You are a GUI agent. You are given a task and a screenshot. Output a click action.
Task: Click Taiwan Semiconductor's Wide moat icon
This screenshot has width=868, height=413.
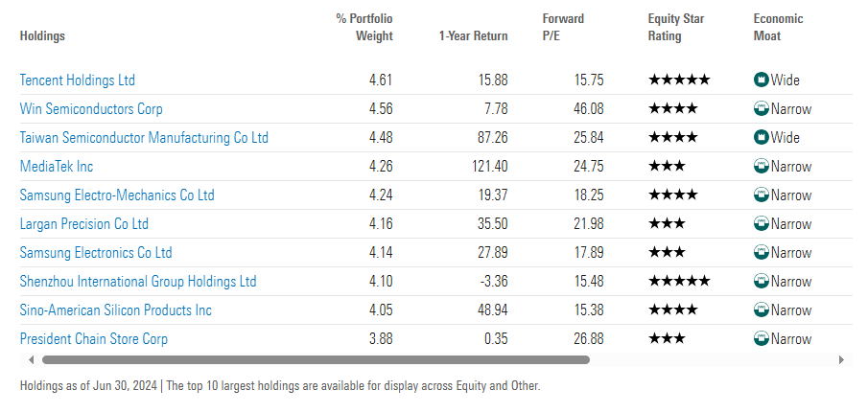(762, 138)
